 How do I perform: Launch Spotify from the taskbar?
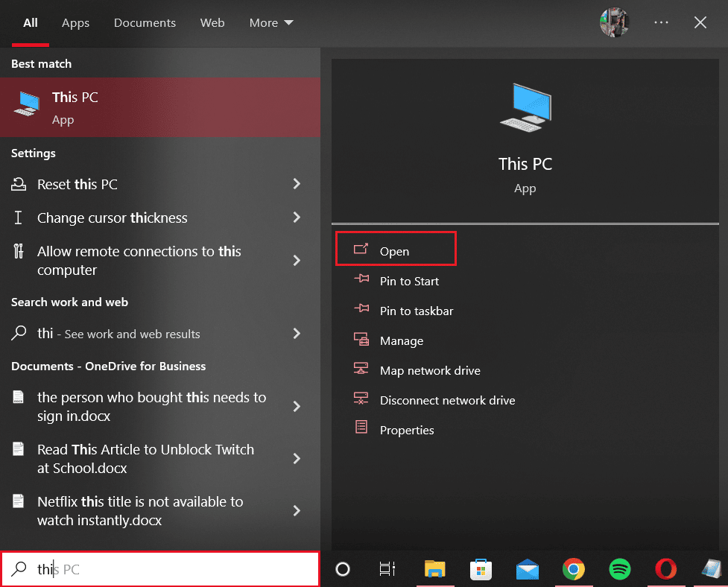tap(619, 569)
